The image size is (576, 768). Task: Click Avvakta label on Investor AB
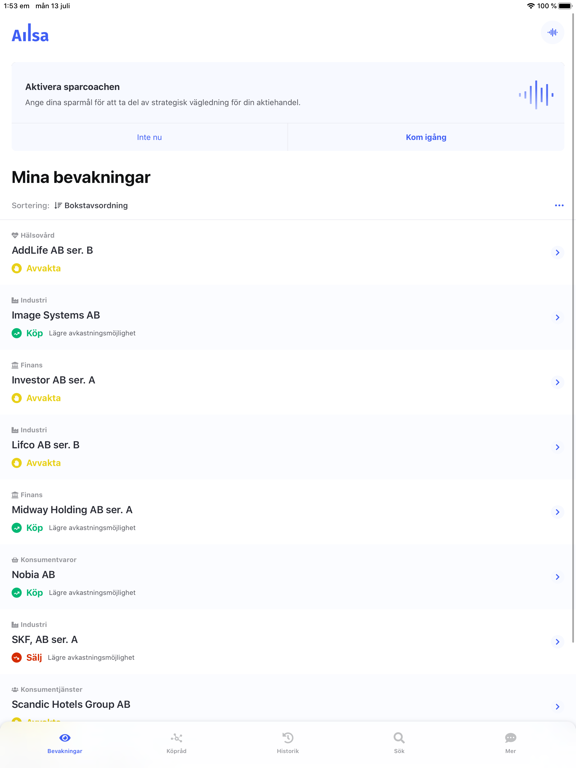[44, 398]
